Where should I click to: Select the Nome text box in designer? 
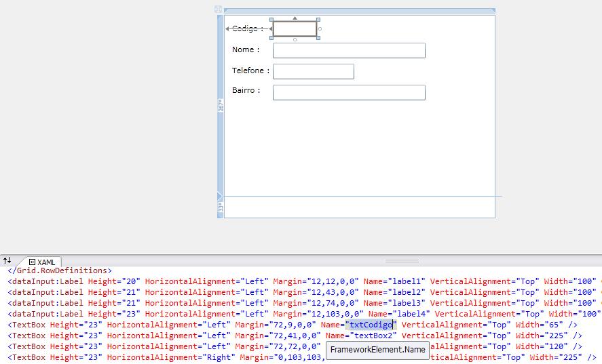point(349,51)
